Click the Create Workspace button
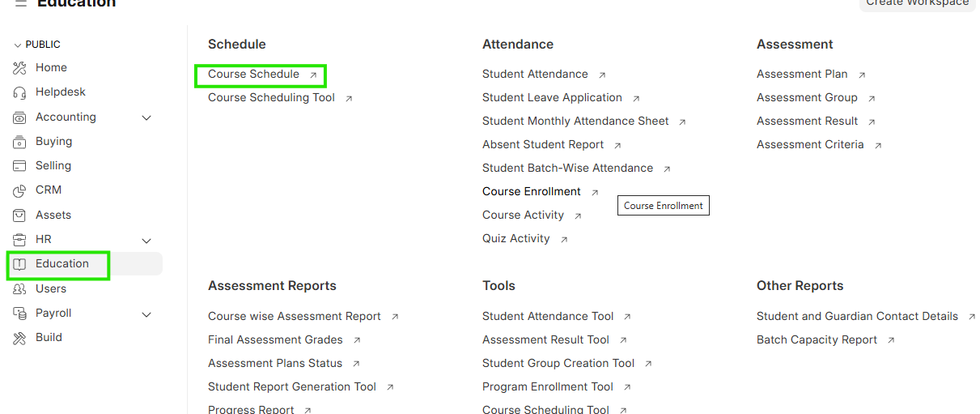Screen dimensions: 980x414 917,3
